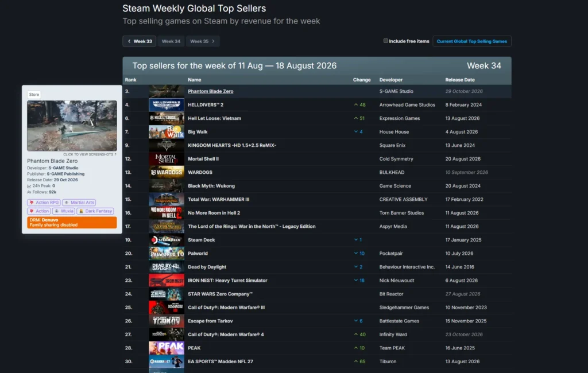Select developer Infinity Ward

393,334
